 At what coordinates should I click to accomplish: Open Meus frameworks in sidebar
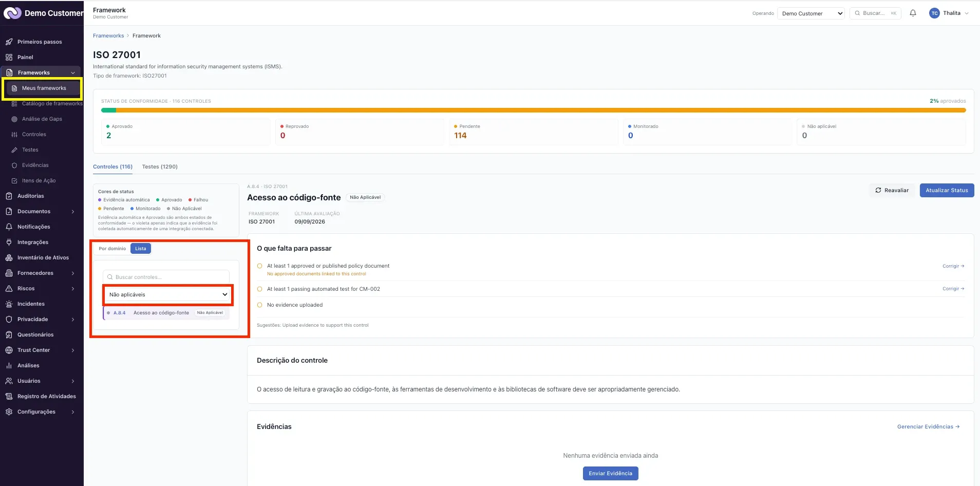(43, 88)
